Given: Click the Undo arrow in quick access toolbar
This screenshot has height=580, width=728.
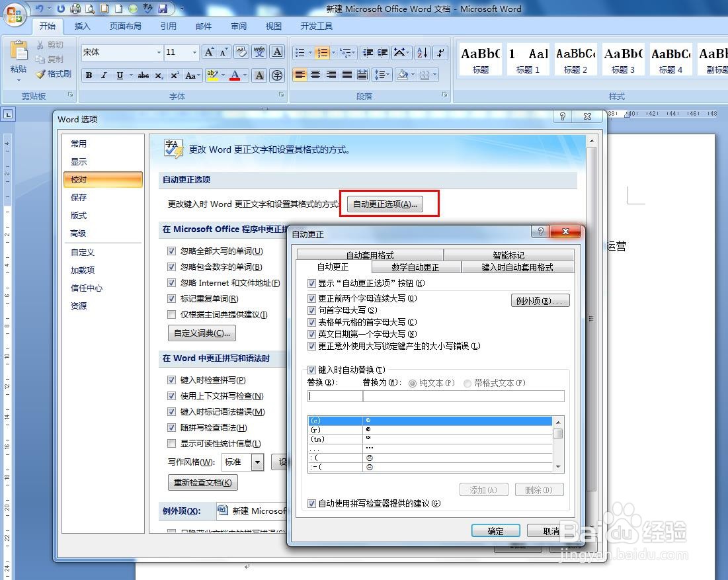Looking at the screenshot, I should (x=39, y=9).
